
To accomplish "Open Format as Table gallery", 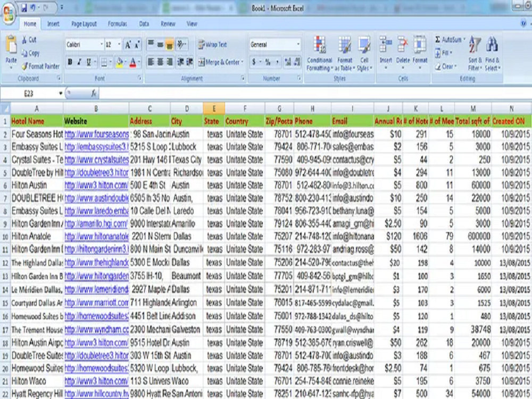I will [345, 53].
